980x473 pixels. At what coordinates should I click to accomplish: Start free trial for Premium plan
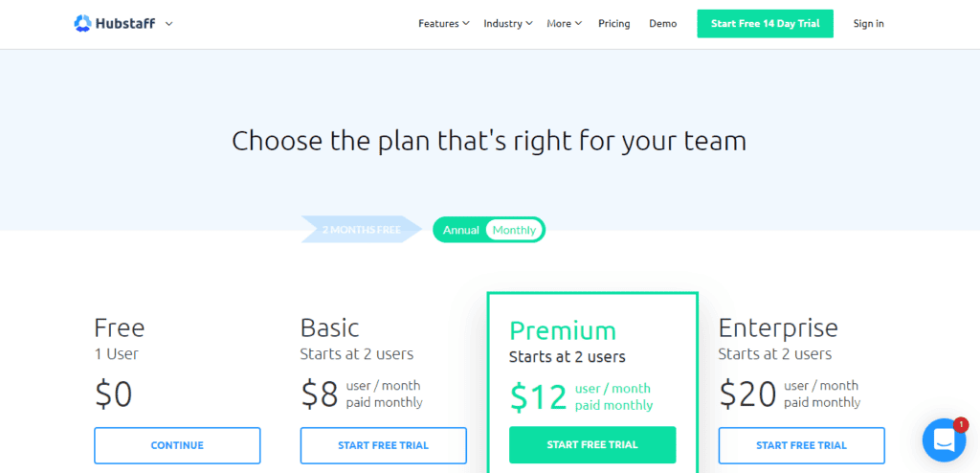coord(592,445)
